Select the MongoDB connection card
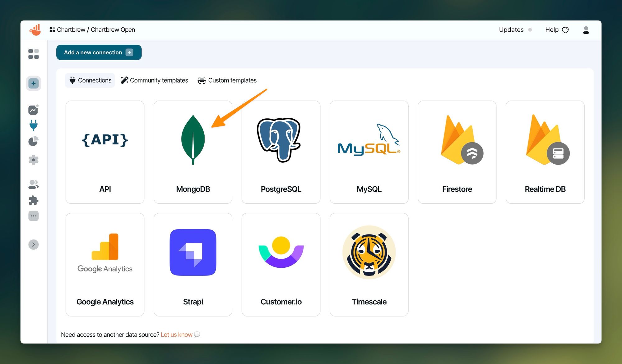 (193, 152)
